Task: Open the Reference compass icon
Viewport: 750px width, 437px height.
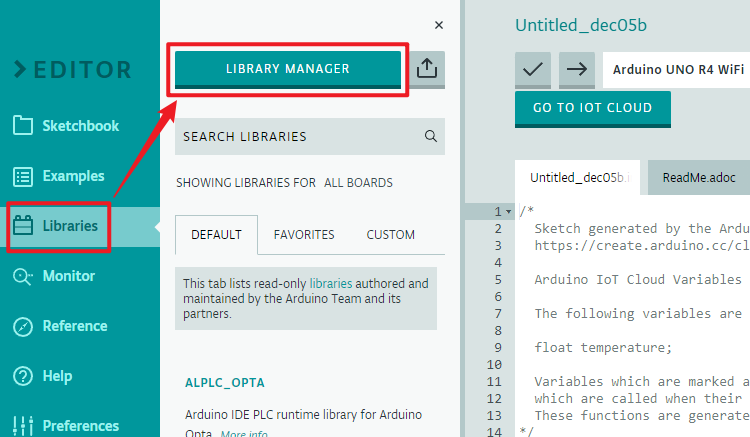Action: tap(23, 327)
